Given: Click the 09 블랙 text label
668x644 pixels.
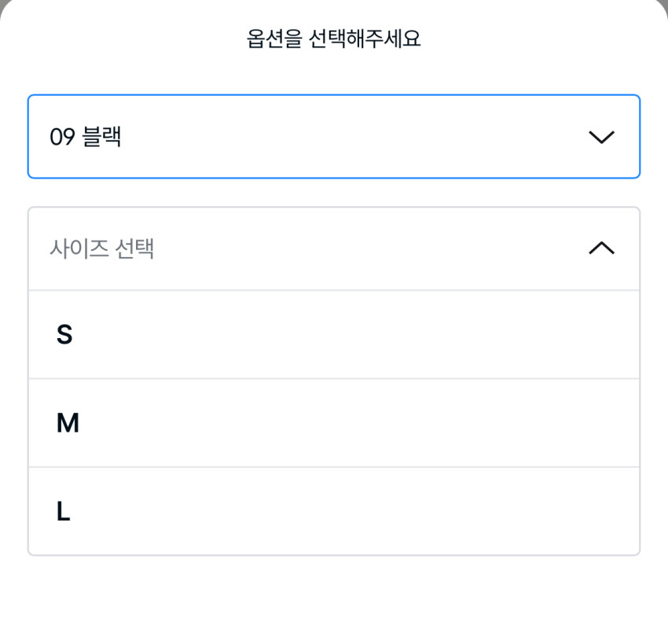Looking at the screenshot, I should point(85,137).
